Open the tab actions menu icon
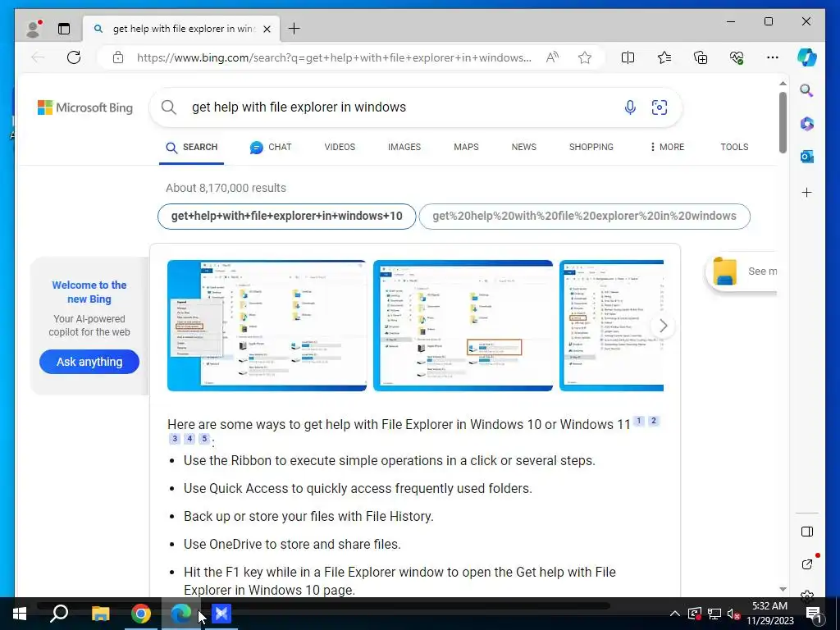840x630 pixels. click(64, 29)
